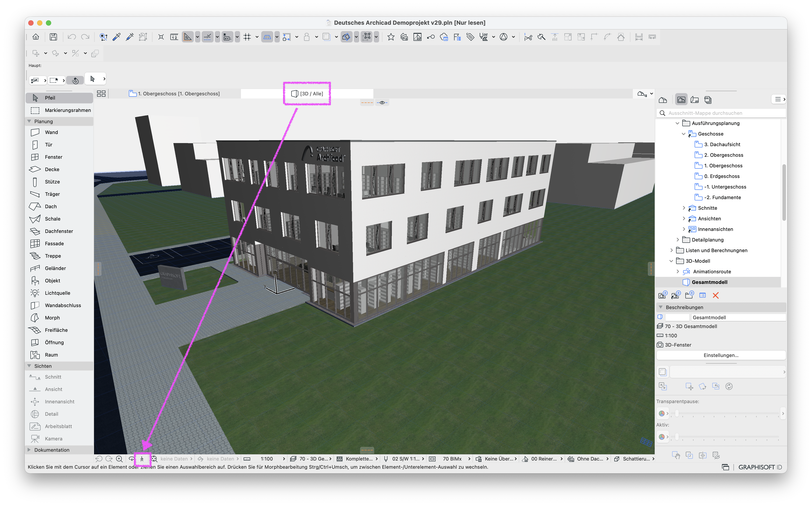Screen dimensions: 812x506
Task: Click the red X delete view icon
Action: coord(715,295)
